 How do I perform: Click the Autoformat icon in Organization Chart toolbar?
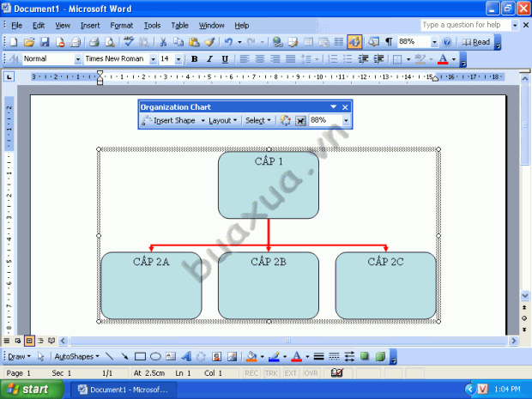(285, 120)
